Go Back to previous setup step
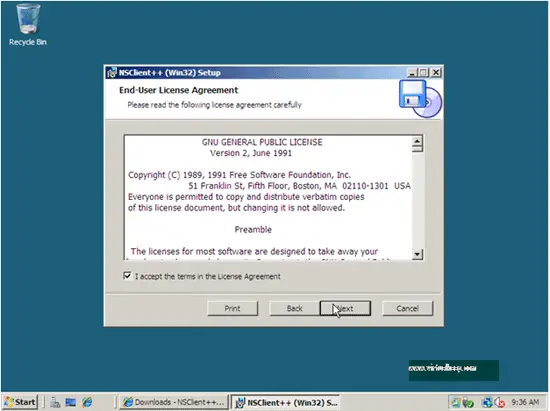Viewport: 550px width, 411px height. pos(294,308)
